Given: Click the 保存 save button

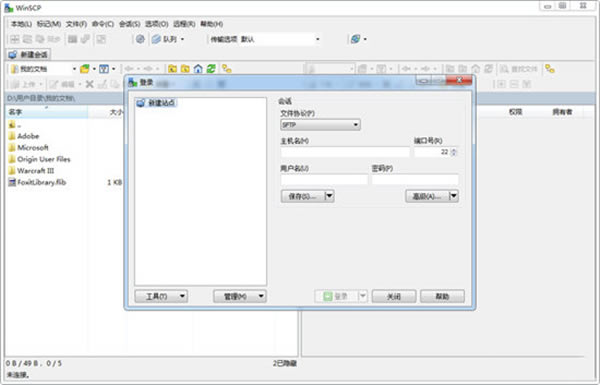Looking at the screenshot, I should tap(303, 196).
